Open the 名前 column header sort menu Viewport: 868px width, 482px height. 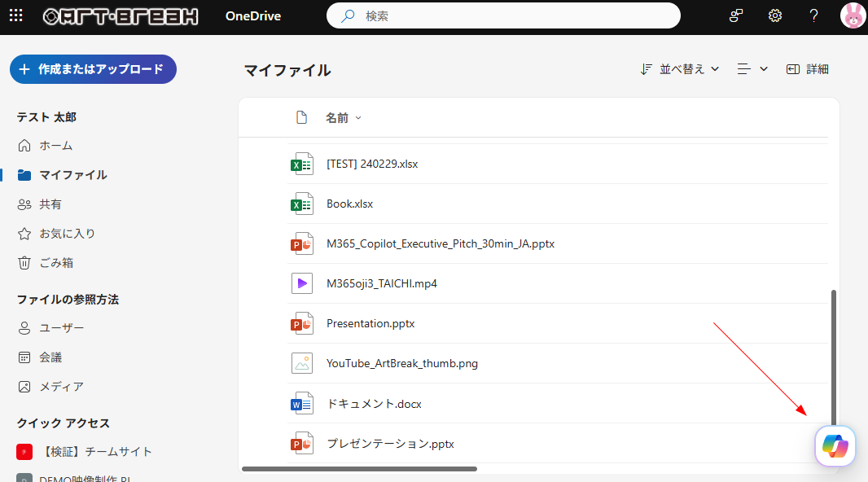(x=343, y=118)
